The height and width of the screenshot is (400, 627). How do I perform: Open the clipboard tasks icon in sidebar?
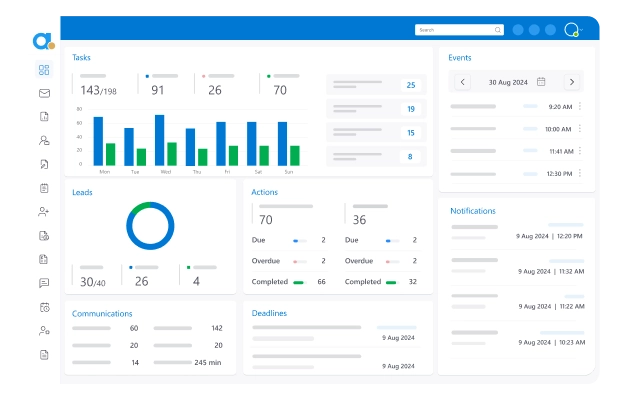click(44, 188)
